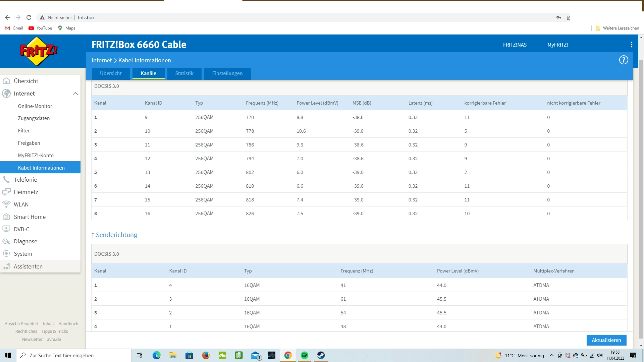The height and width of the screenshot is (362, 644).
Task: Collapse the Internet menu chevron
Action: click(75, 94)
